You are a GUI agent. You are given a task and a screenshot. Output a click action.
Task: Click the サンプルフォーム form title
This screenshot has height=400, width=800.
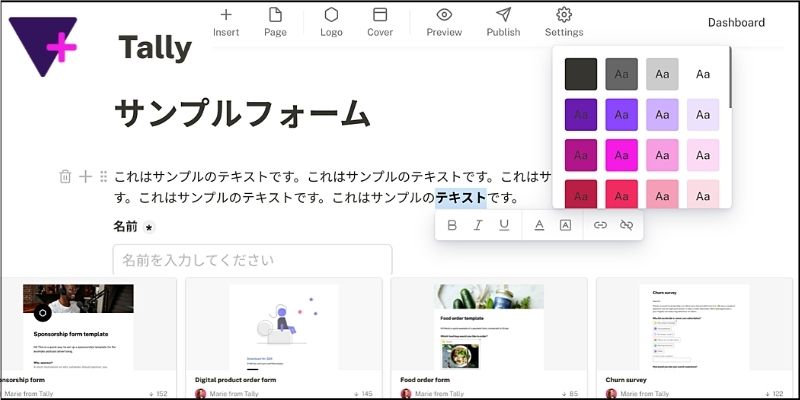[242, 113]
